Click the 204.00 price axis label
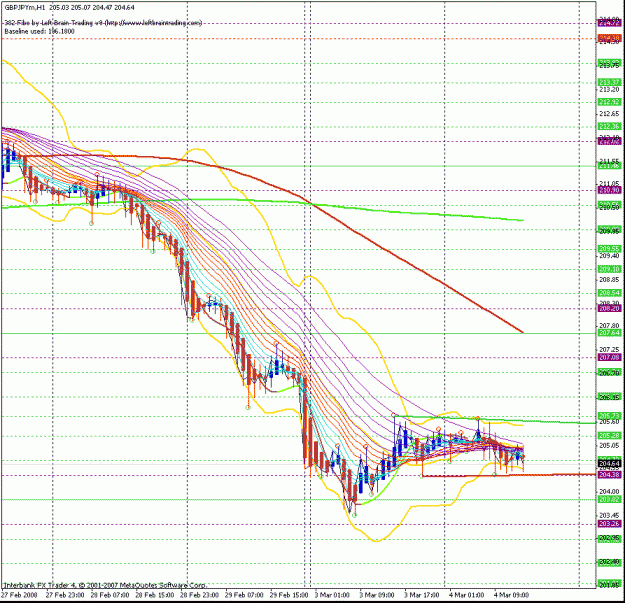The image size is (625, 603). point(609,491)
